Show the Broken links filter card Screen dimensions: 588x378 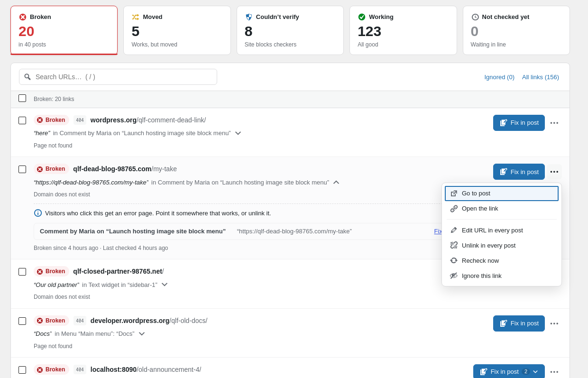tap(64, 30)
